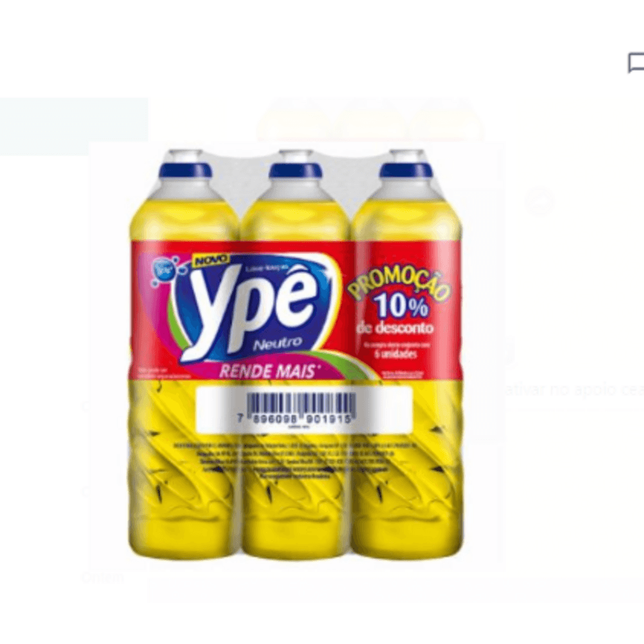The height and width of the screenshot is (644, 644).
Task: Click the fine print block under the barcode
Action: (296, 460)
